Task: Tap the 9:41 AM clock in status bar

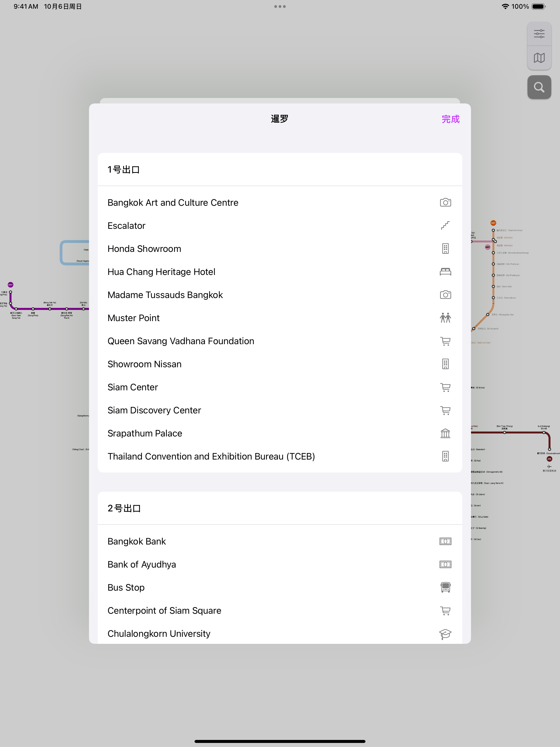Action: [26, 7]
